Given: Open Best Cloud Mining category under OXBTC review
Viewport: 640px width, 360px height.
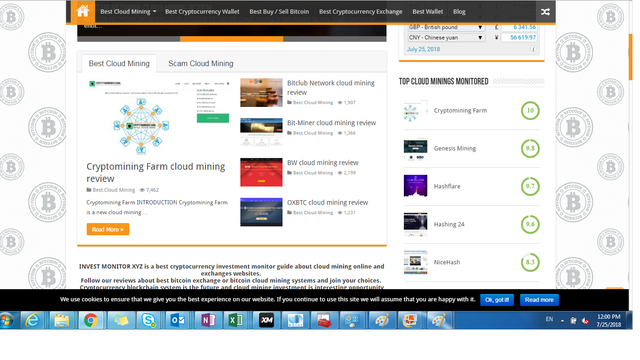Looking at the screenshot, I should (313, 213).
